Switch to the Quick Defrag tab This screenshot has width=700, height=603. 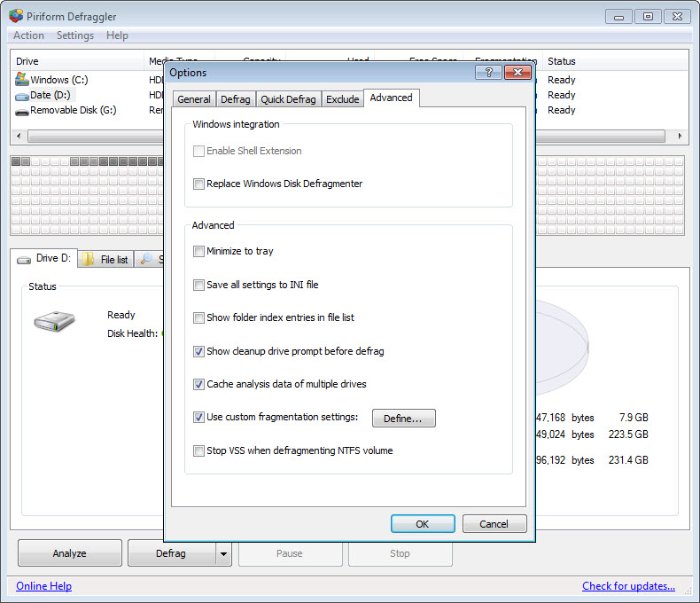[288, 99]
